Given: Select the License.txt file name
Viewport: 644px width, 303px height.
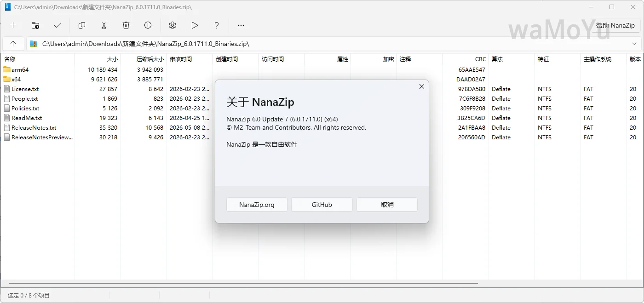Looking at the screenshot, I should pos(25,89).
